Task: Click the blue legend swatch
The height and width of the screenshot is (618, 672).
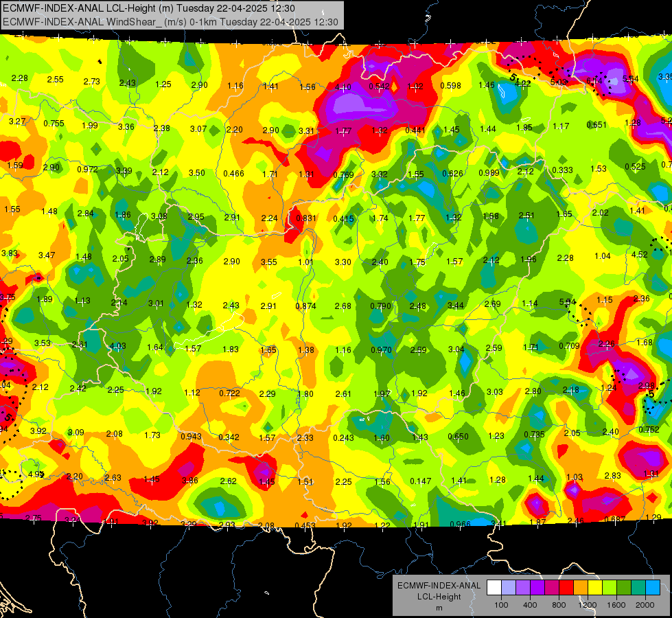Action: pos(653,588)
